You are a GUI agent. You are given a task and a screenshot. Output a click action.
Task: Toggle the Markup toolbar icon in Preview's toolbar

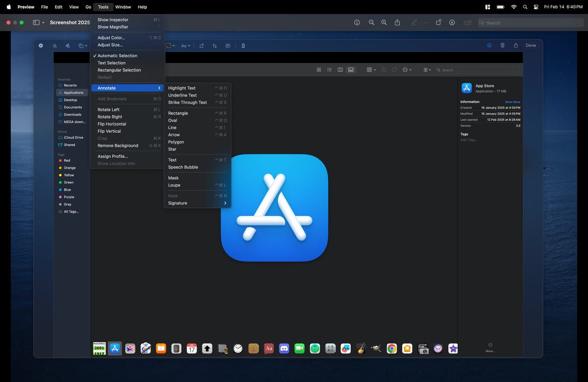tap(452, 23)
